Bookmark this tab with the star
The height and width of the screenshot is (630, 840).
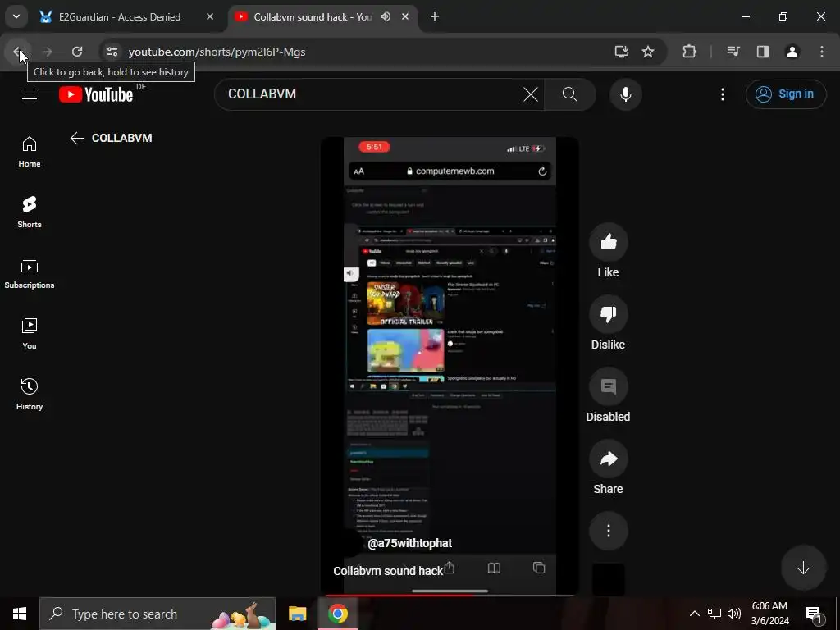[648, 52]
